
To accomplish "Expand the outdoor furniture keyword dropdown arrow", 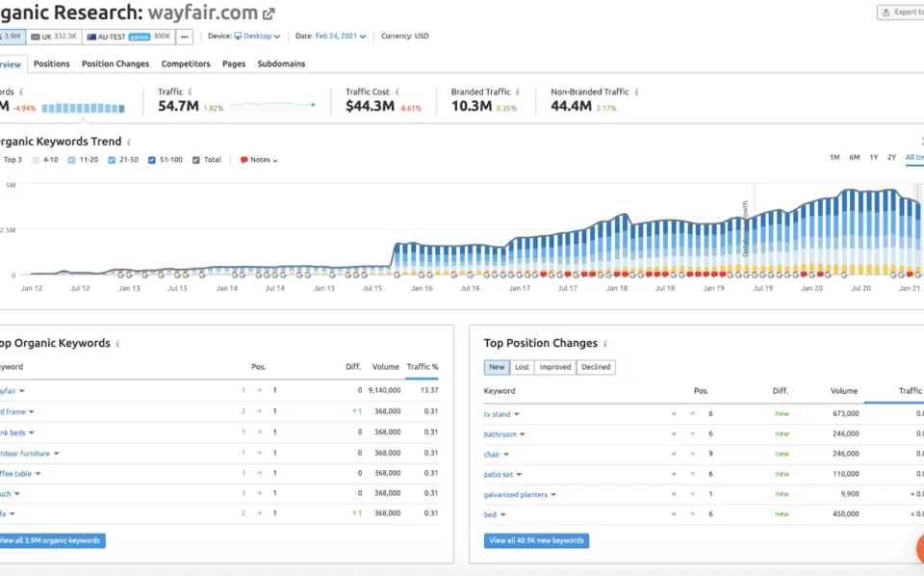I will [57, 454].
